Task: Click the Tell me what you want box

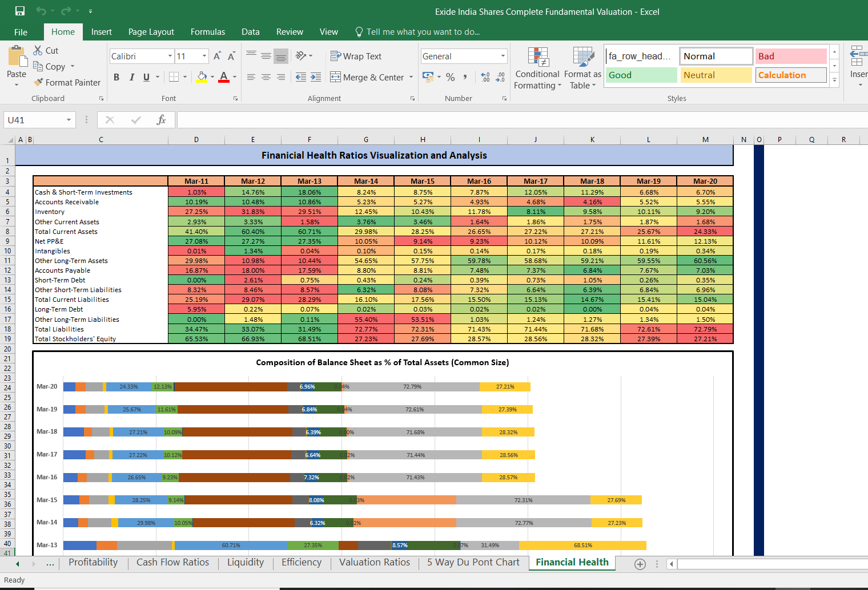Action: tap(417, 32)
